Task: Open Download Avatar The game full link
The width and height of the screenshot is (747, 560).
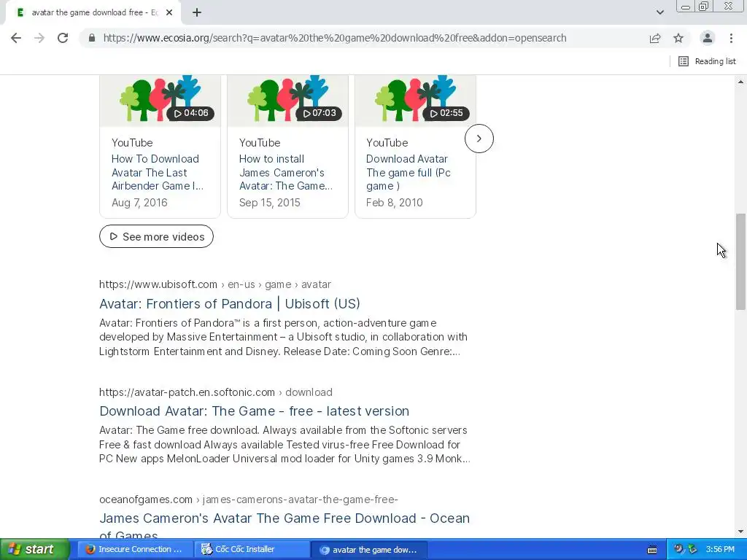Action: click(409, 172)
